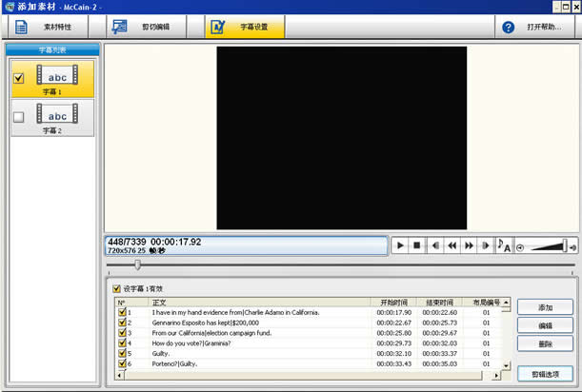Click the subtitle icon on 字幕设置
The width and height of the screenshot is (582, 392).
click(x=218, y=27)
